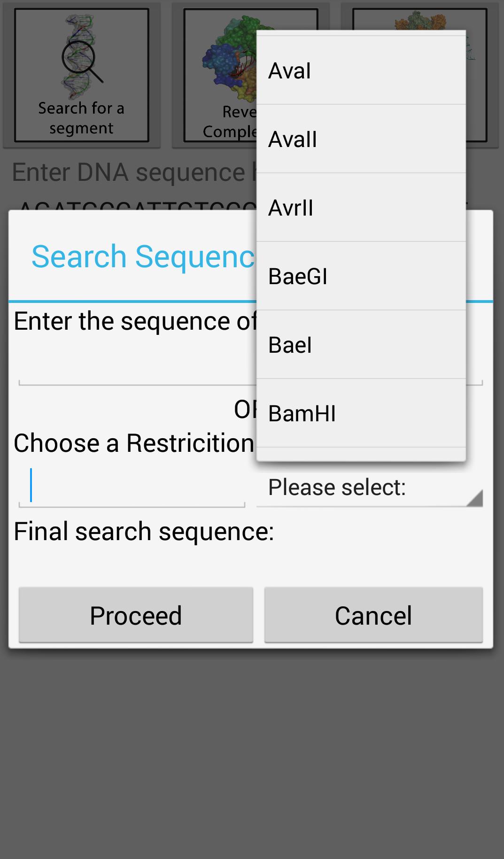Tap the Search Sequence dialog title
The height and width of the screenshot is (859, 504).
point(143,257)
